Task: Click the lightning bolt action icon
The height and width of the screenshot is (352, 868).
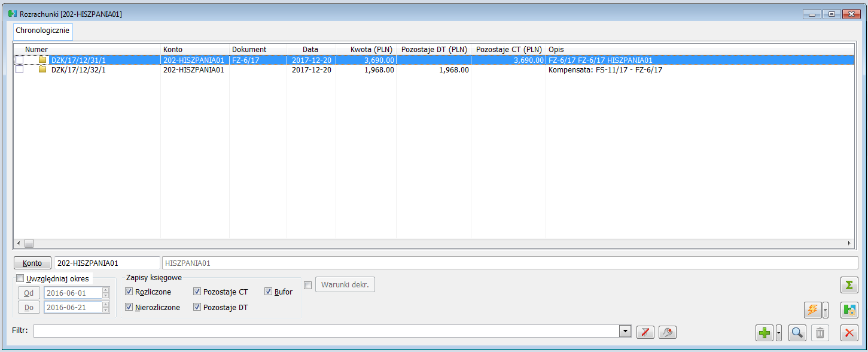Action: click(x=813, y=309)
